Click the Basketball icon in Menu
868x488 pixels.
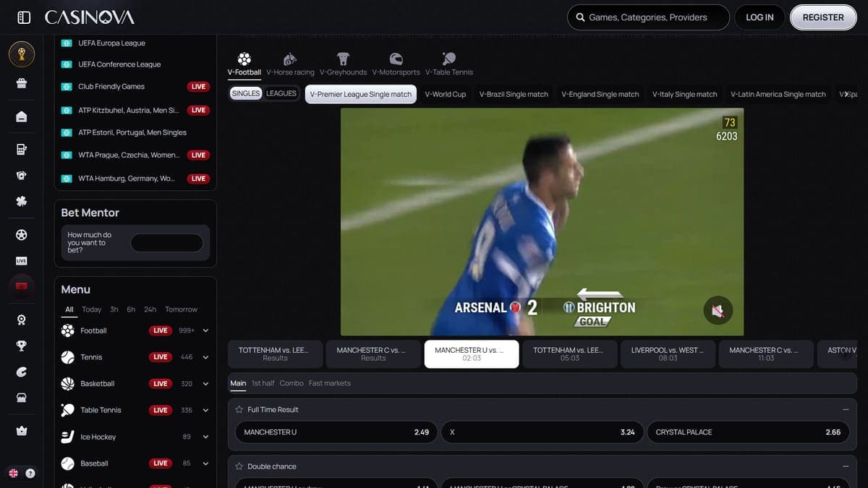pos(68,384)
